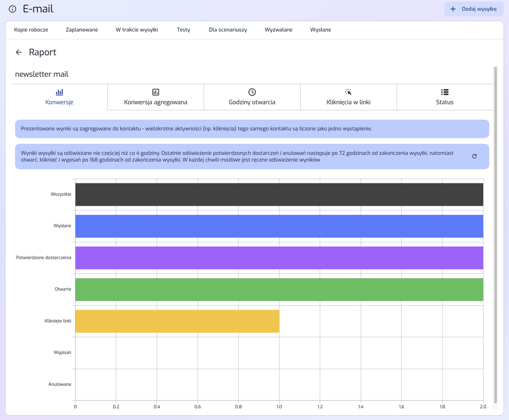
Task: Click the purple Potwierdzone dostarczenia bar
Action: click(279, 258)
